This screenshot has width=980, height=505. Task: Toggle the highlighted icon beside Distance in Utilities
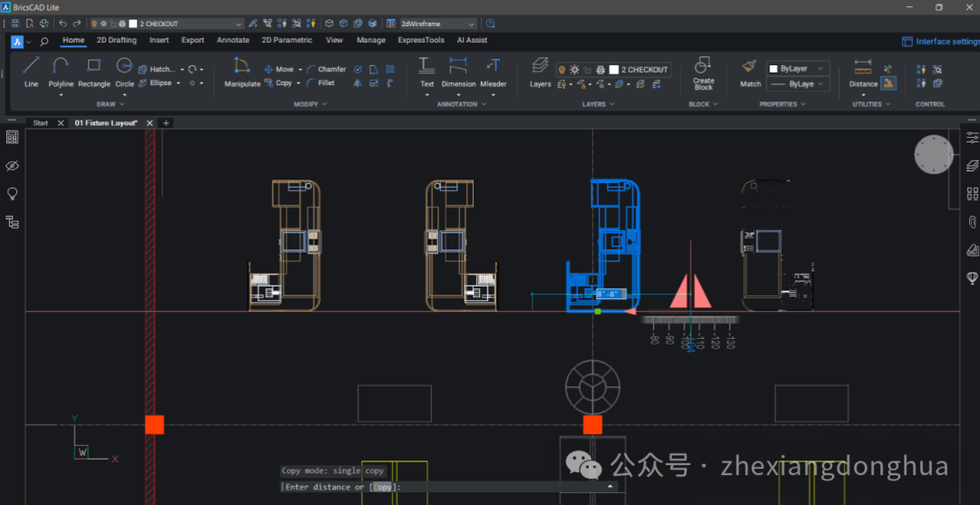[x=888, y=83]
